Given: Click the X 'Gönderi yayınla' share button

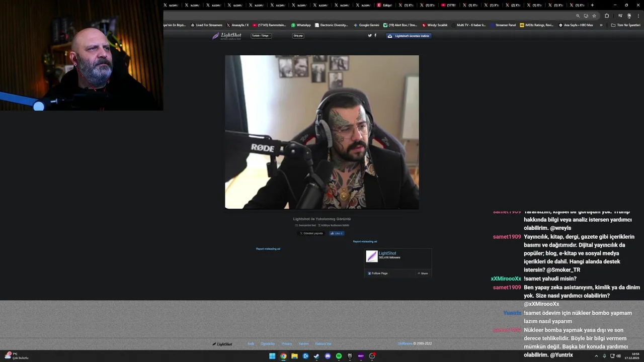Looking at the screenshot, I should coord(311,233).
